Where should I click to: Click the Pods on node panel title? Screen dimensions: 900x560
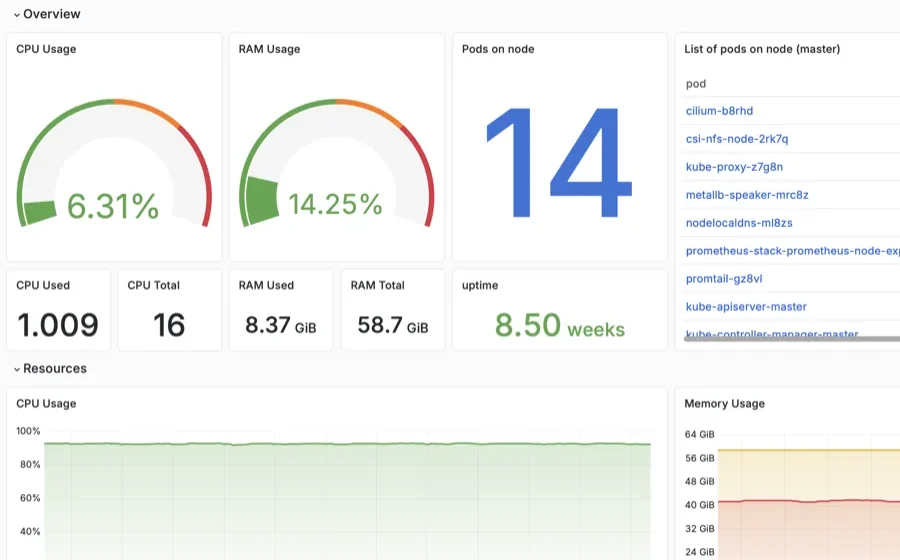click(498, 49)
